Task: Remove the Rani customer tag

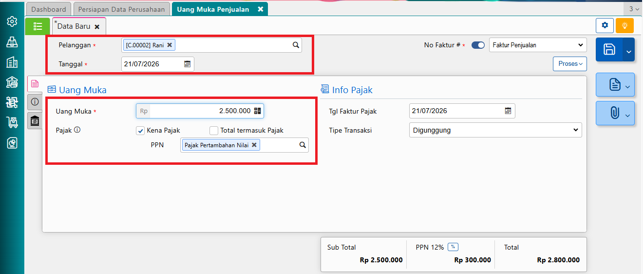Action: (170, 45)
